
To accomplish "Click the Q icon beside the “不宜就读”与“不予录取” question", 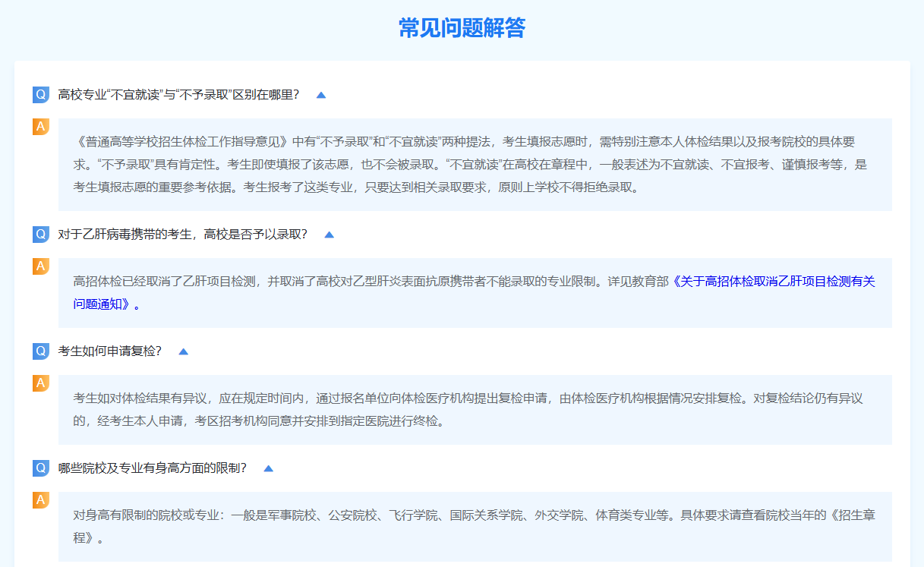I will pos(41,95).
